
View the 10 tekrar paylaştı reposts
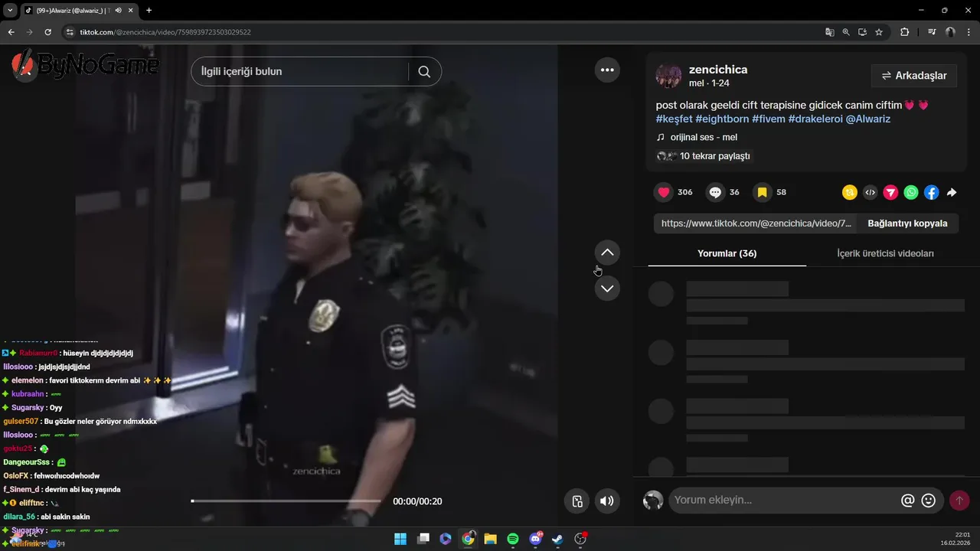(704, 156)
